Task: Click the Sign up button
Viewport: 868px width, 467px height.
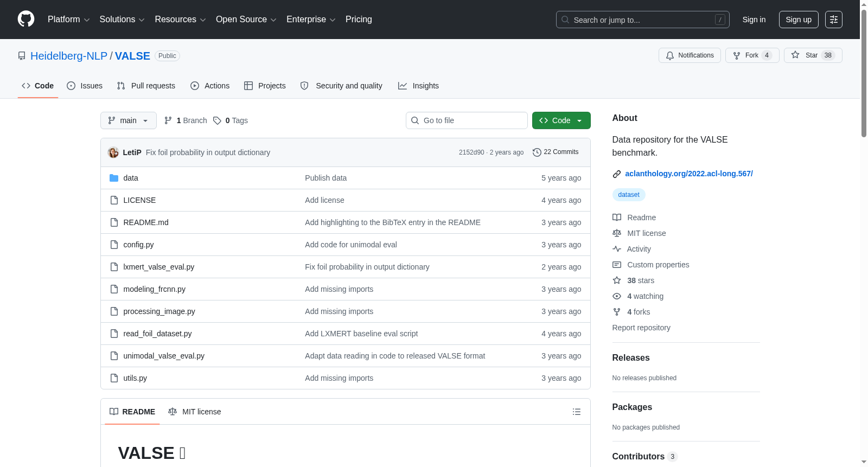Action: click(799, 20)
